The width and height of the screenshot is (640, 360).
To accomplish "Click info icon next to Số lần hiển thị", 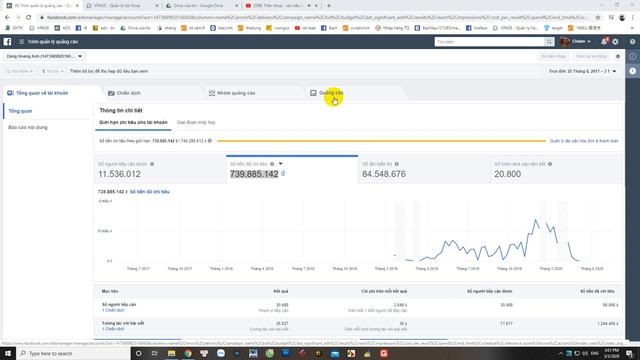I will [x=397, y=164].
